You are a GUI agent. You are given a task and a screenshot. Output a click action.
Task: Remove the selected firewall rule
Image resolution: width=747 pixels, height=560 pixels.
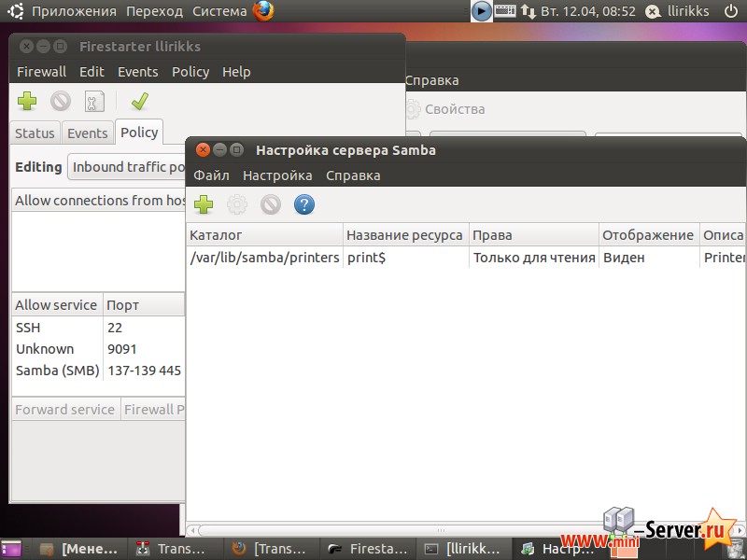59,101
